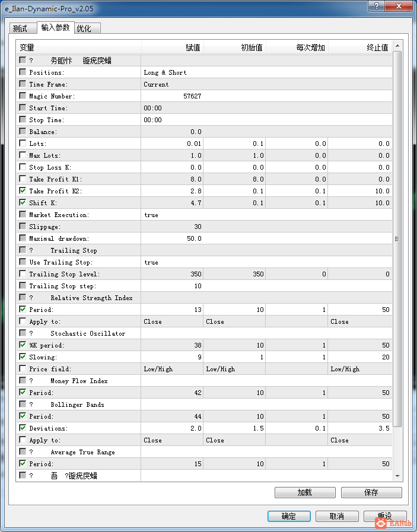Select the Positions value Long & Short

point(165,72)
